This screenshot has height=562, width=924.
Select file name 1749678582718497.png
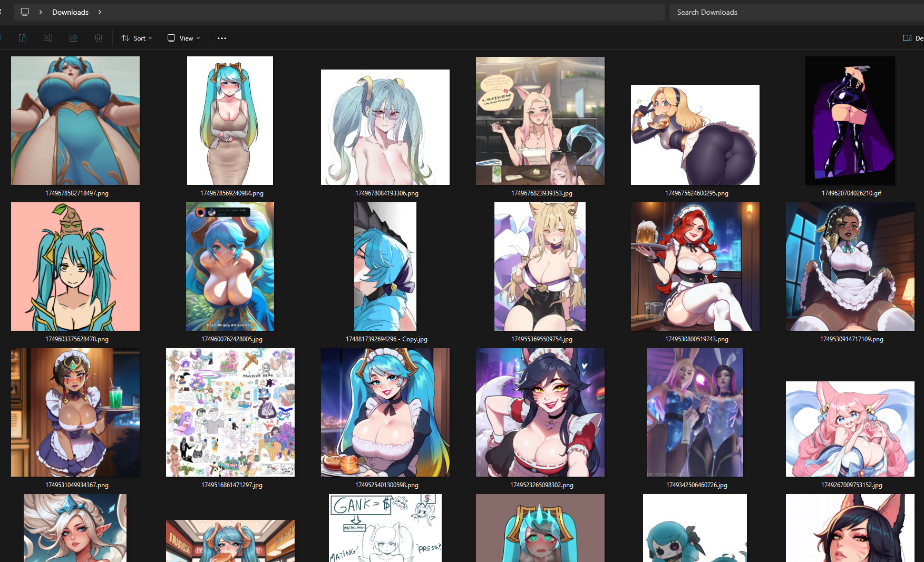(x=77, y=193)
